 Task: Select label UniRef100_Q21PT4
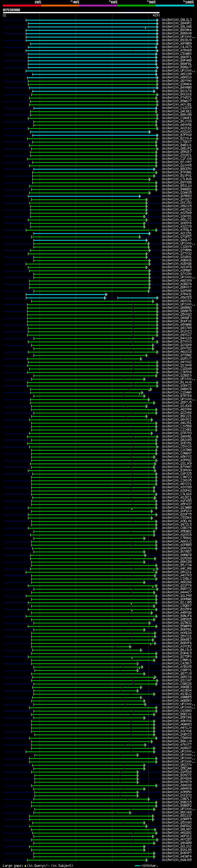[177, 586]
